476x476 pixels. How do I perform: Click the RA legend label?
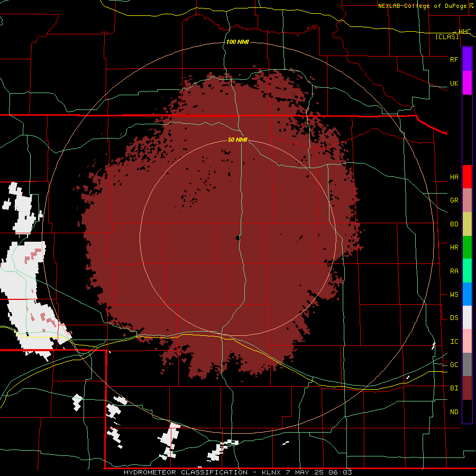coord(454,271)
